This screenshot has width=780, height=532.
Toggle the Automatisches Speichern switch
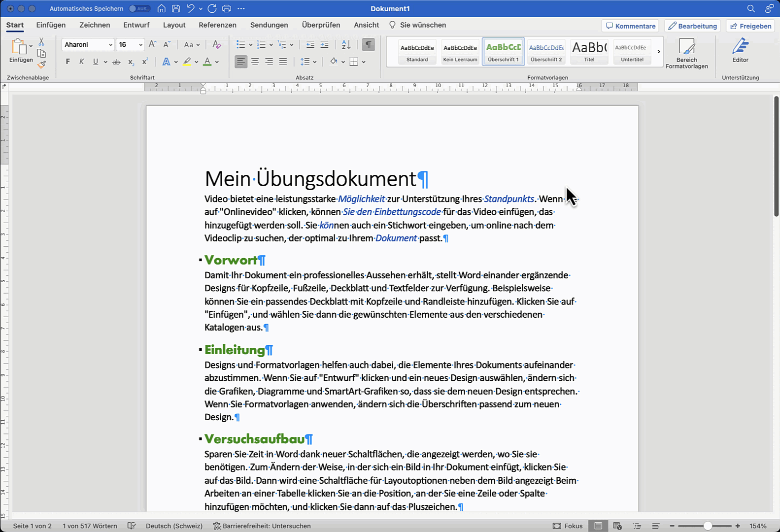coord(139,8)
